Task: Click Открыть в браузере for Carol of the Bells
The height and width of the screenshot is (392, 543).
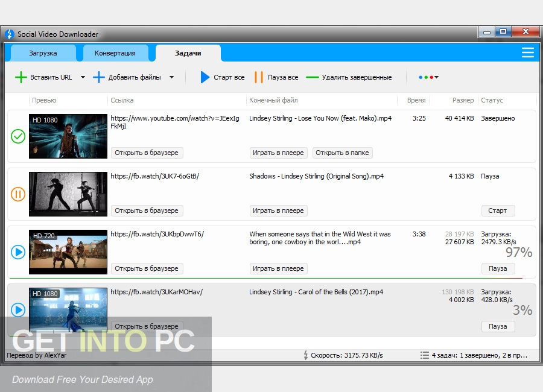Action: point(147,326)
